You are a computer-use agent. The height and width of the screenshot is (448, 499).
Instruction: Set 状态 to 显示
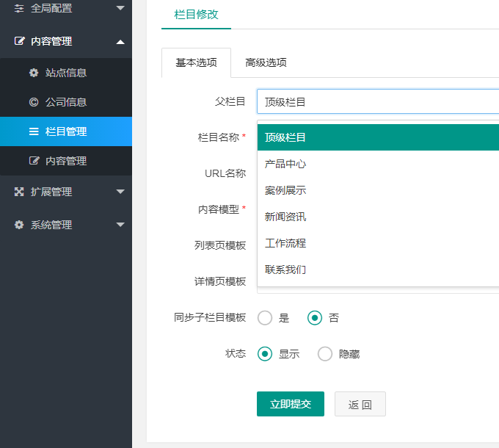coord(265,354)
